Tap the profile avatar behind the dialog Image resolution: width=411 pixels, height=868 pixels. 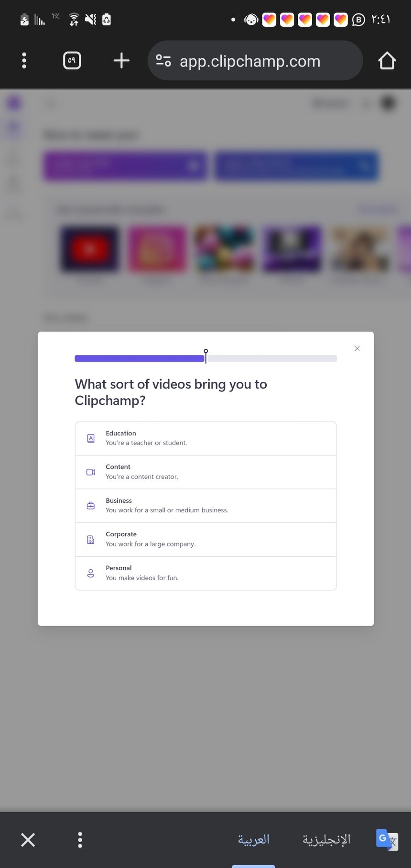[x=388, y=103]
